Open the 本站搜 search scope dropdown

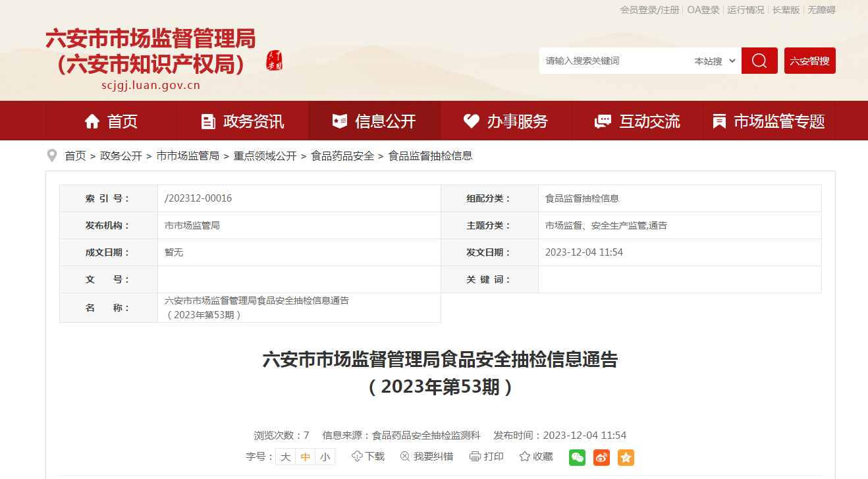(x=715, y=61)
